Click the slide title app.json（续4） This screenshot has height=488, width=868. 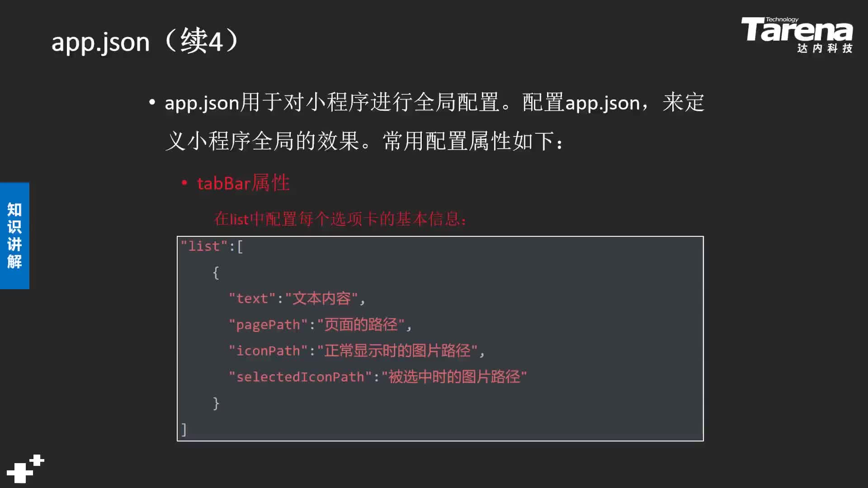click(146, 41)
